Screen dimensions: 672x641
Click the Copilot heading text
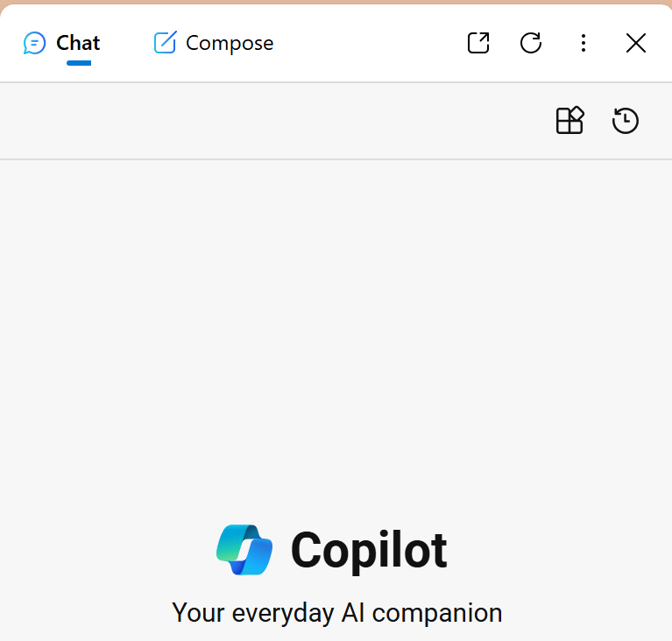pos(369,551)
